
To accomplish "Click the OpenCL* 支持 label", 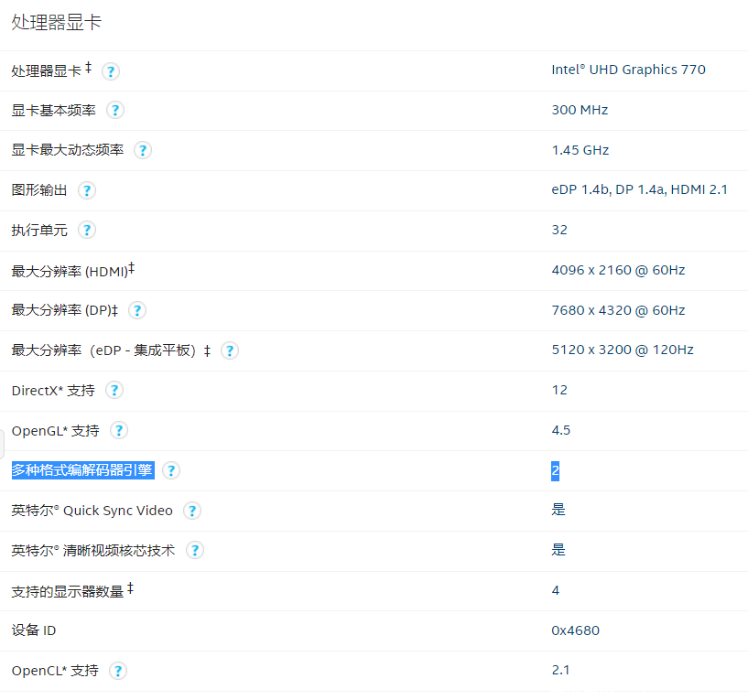I will point(55,671).
